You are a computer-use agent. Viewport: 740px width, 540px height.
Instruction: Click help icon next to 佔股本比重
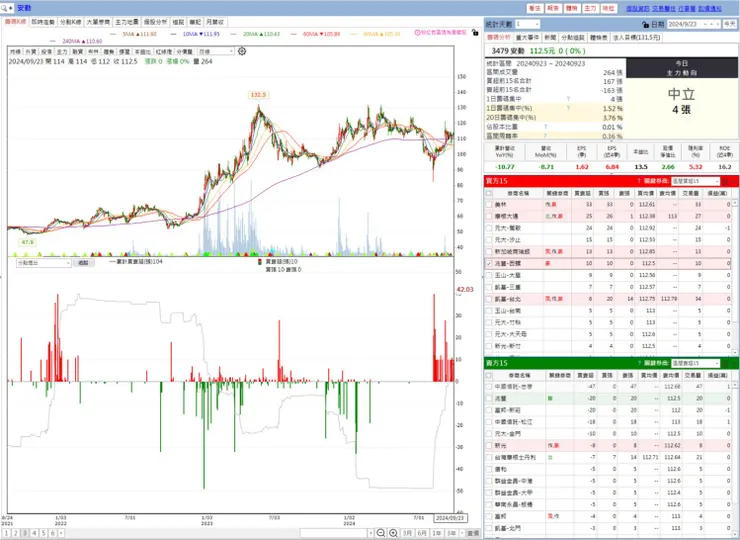point(546,127)
